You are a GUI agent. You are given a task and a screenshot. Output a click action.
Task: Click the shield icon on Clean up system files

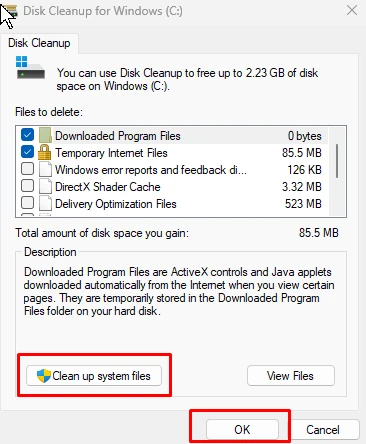point(44,376)
